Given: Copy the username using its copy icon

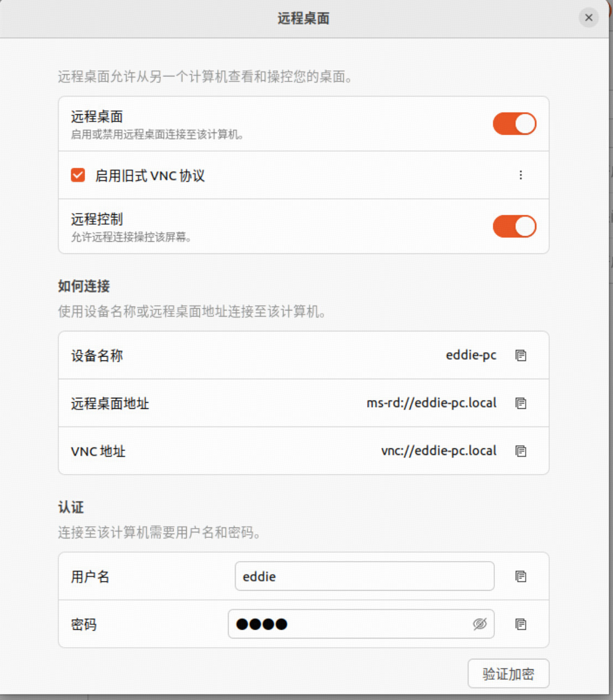Looking at the screenshot, I should [521, 576].
